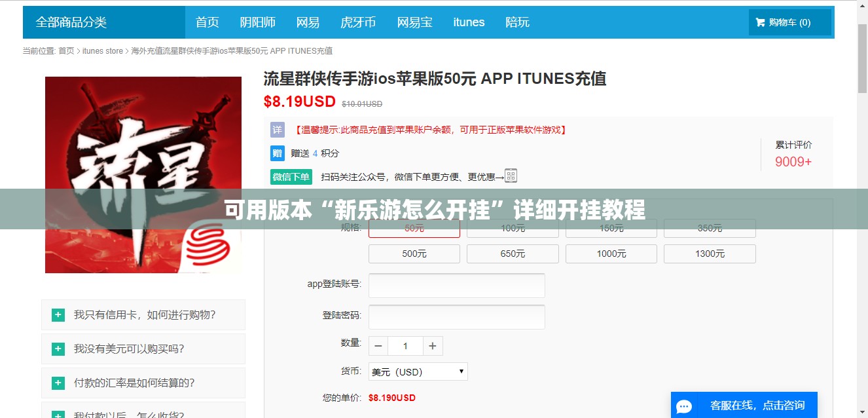Increase quantity with plus button
868x418 pixels.
433,346
